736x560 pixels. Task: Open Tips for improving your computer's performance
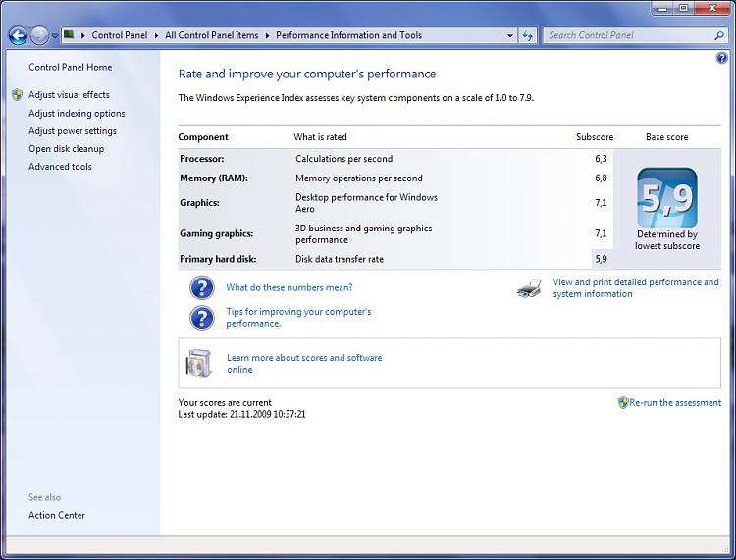pyautogui.click(x=298, y=318)
